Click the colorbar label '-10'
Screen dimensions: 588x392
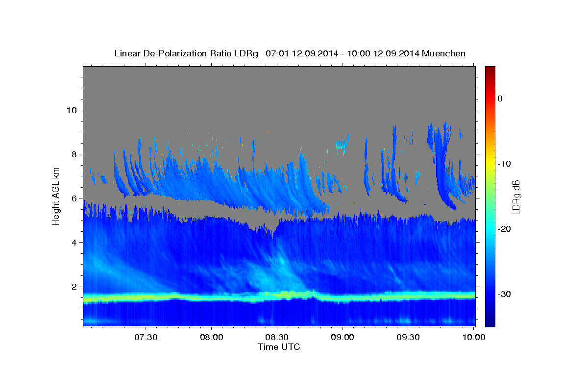[504, 164]
